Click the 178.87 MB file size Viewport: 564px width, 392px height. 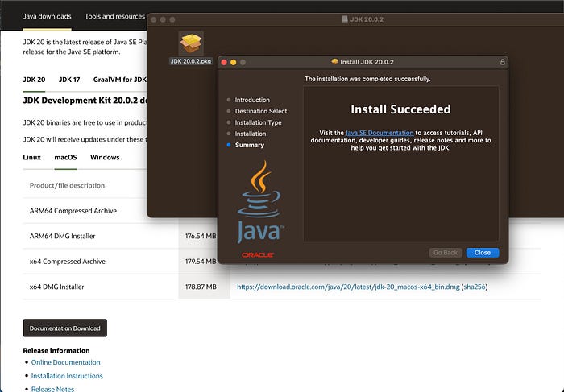point(201,287)
